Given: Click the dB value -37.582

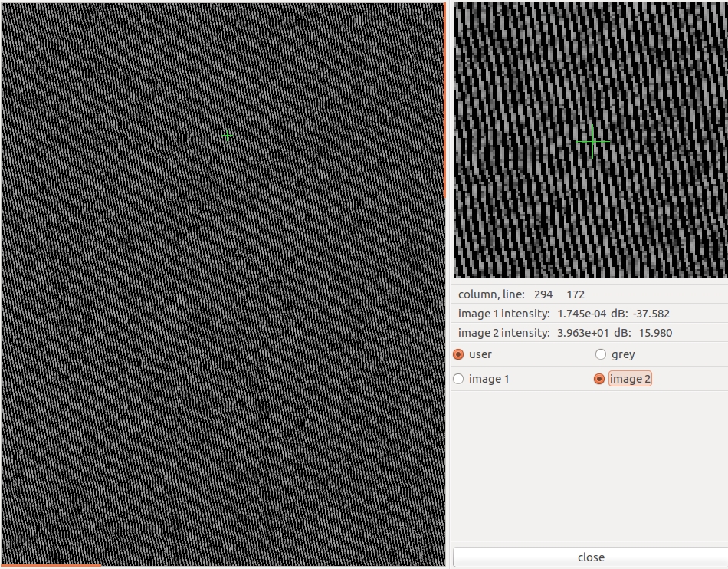Looking at the screenshot, I should click(651, 314).
